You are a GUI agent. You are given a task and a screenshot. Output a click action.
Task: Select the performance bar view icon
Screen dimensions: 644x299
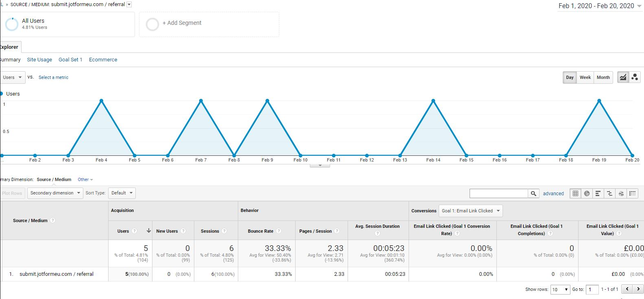click(x=598, y=194)
